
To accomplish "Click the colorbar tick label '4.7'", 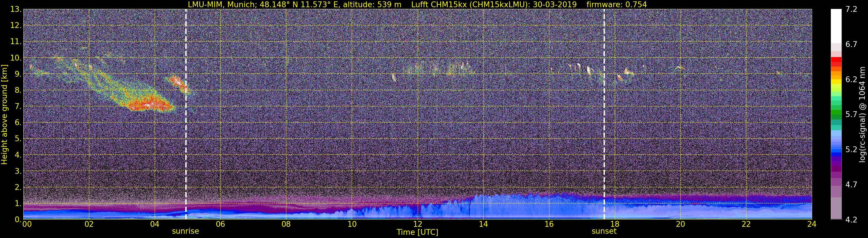I will click(x=851, y=185).
